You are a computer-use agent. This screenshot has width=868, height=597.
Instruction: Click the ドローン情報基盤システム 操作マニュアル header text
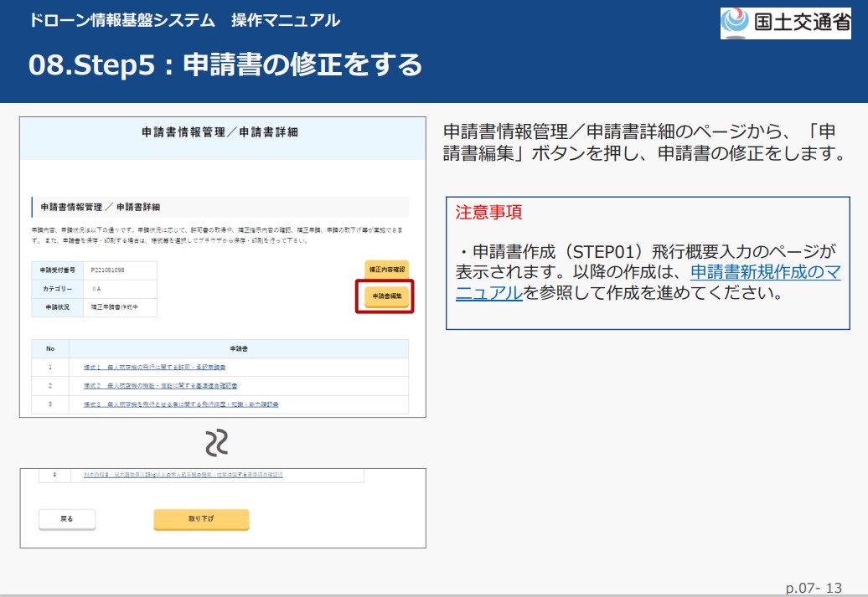tap(184, 20)
